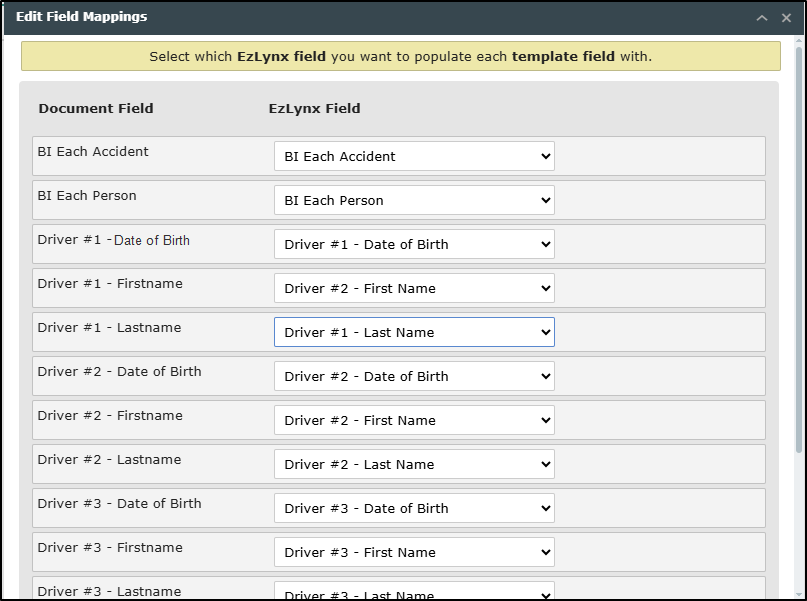Click the Driver #1 -Date of Birth label
This screenshot has width=807, height=601.
tap(114, 240)
